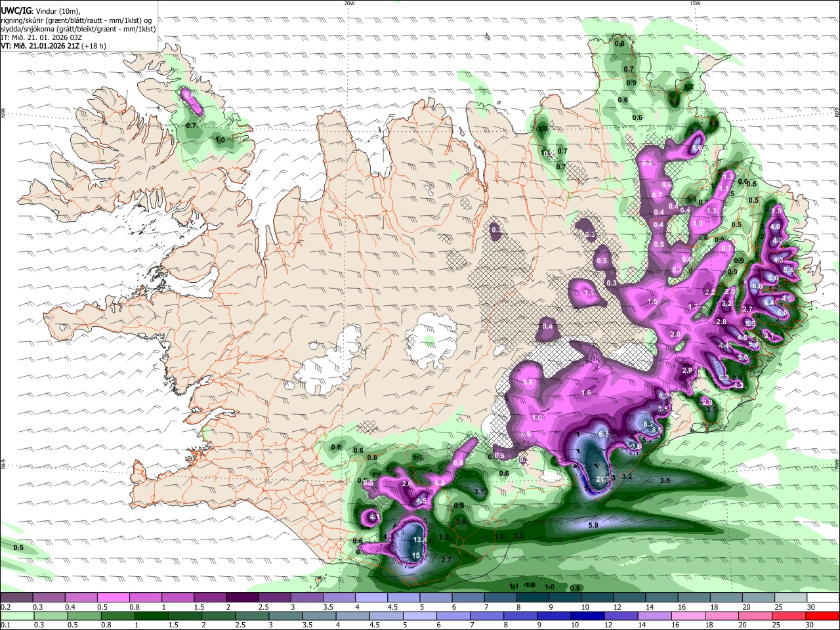Click the 1.8 value in the northeast
Image resolution: width=840 pixels, height=630 pixels.
pos(674,102)
